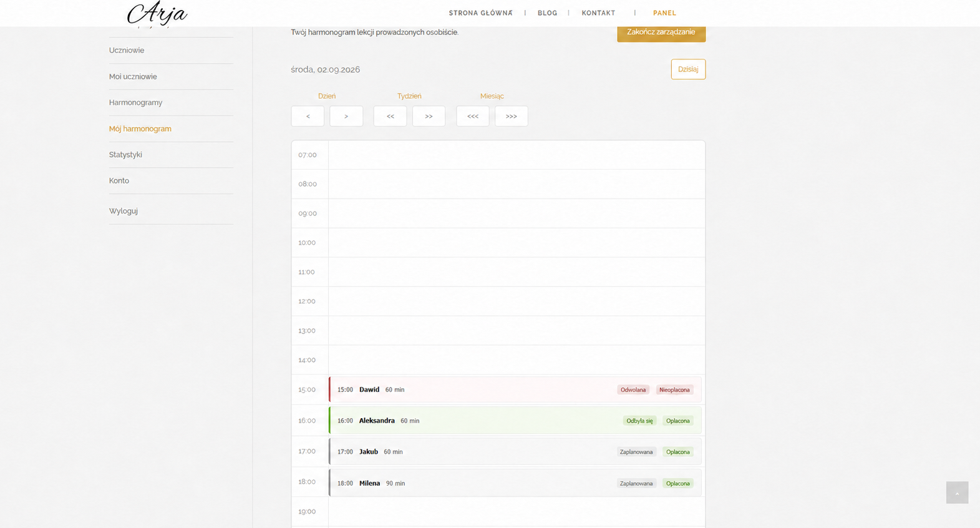Viewport: 980px width, 528px height.
Task: Open Milena's 18:00 lesson entry
Action: click(515, 483)
